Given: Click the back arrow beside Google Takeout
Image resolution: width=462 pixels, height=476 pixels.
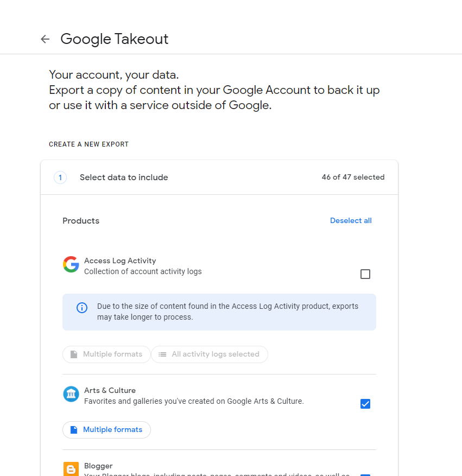Looking at the screenshot, I should (45, 39).
